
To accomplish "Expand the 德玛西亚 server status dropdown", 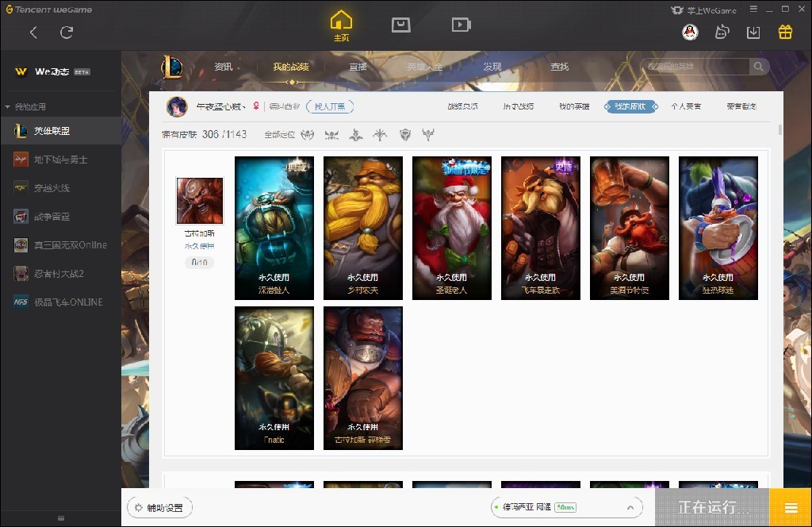I will (566, 507).
